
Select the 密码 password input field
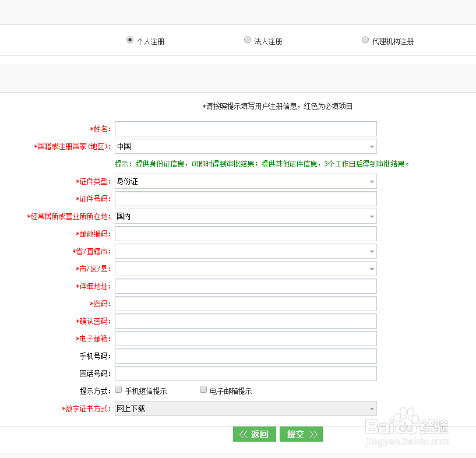tap(245, 304)
